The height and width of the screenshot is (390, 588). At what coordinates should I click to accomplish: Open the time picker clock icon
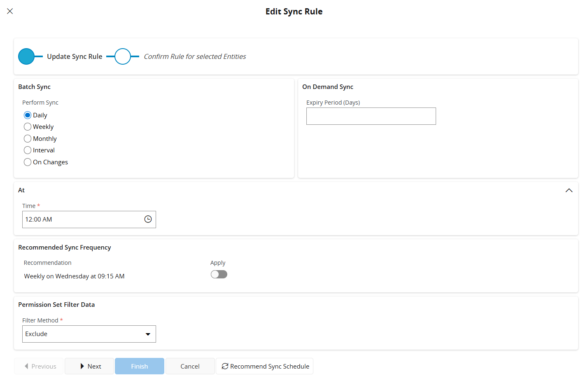148,220
